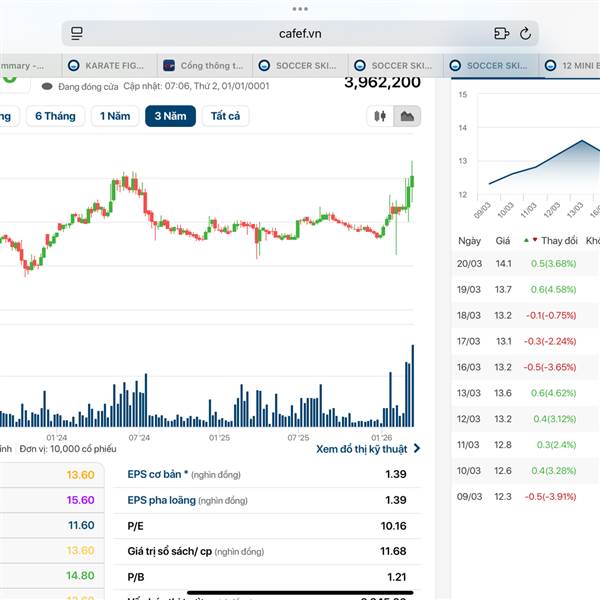Click EPS pha loãng label
Image resolution: width=600 pixels, height=600 pixels.
161,500
